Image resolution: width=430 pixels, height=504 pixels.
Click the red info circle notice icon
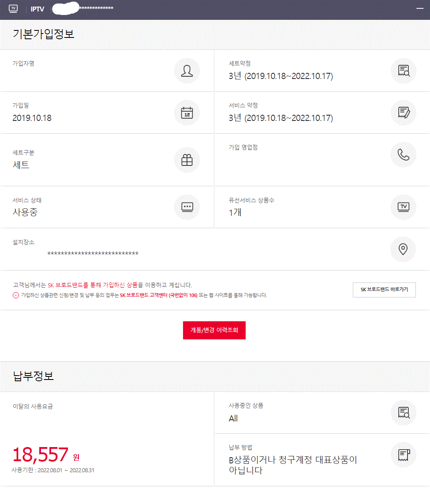coord(16,295)
